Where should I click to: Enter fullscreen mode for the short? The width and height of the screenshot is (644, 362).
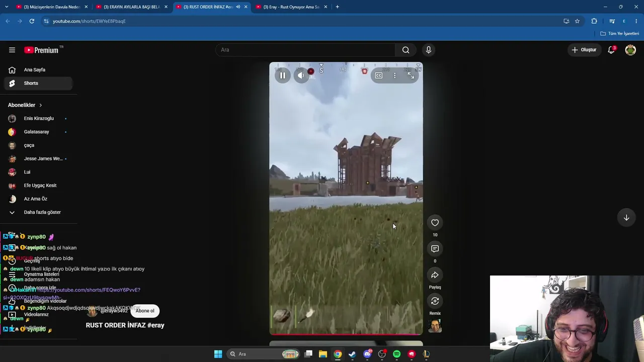[411, 75]
